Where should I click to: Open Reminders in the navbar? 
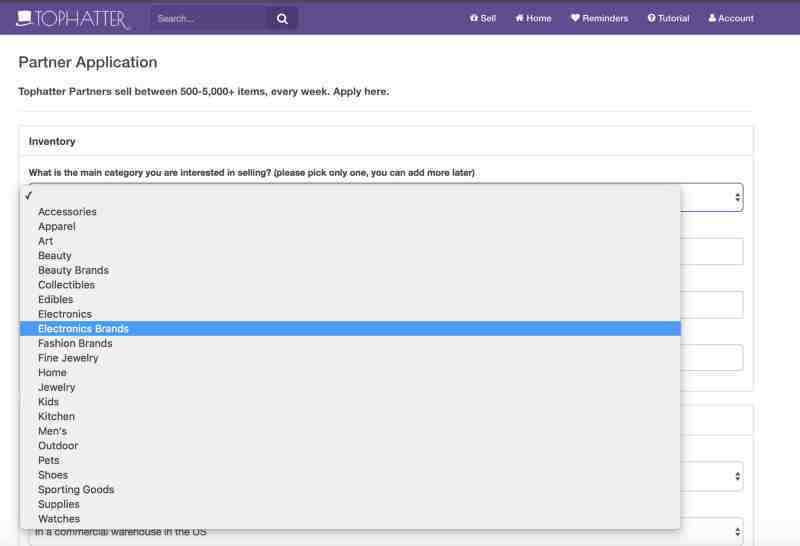(599, 18)
